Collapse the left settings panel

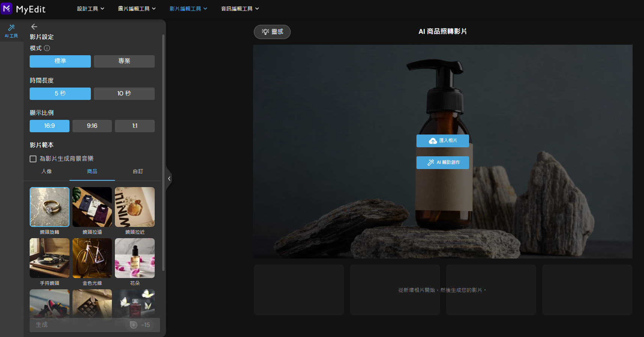pos(169,179)
